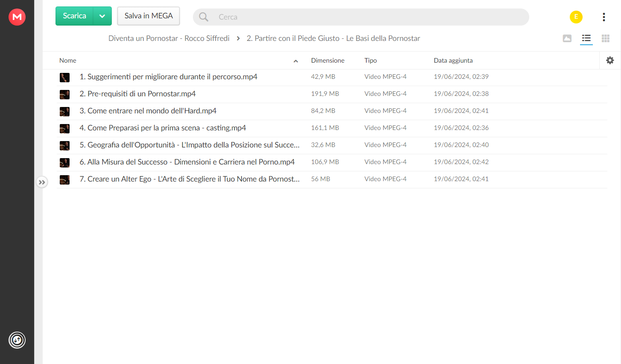Toggle sort order arrow in Nome column
The width and height of the screenshot is (621, 364).
(x=296, y=61)
